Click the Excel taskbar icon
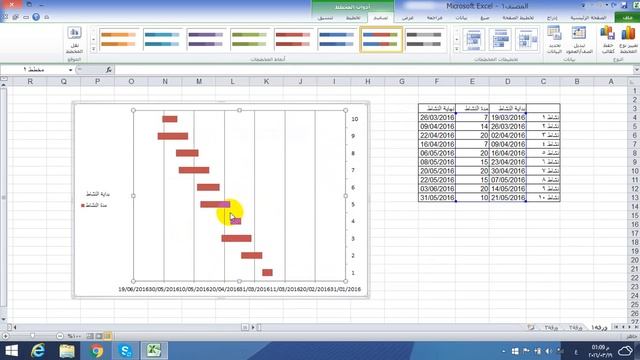This screenshot has height=360, width=640. pos(154,351)
